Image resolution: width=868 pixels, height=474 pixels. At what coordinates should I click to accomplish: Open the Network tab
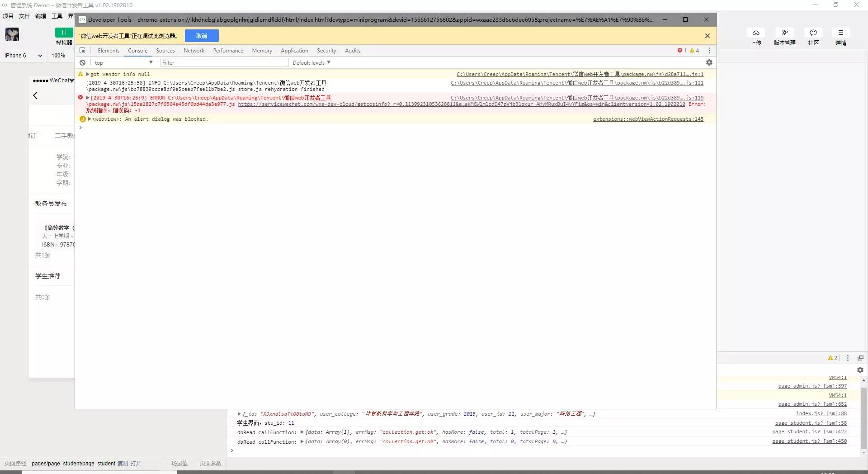[x=194, y=51]
